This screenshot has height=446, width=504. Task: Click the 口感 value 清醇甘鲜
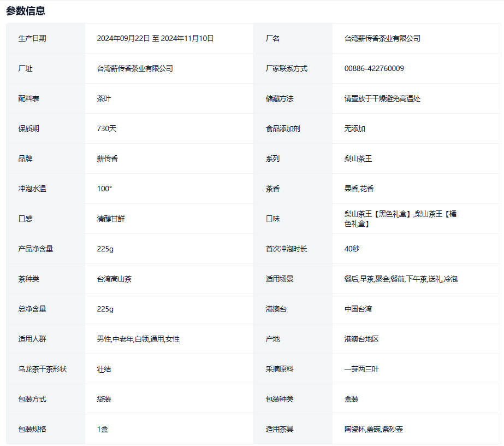coord(111,219)
